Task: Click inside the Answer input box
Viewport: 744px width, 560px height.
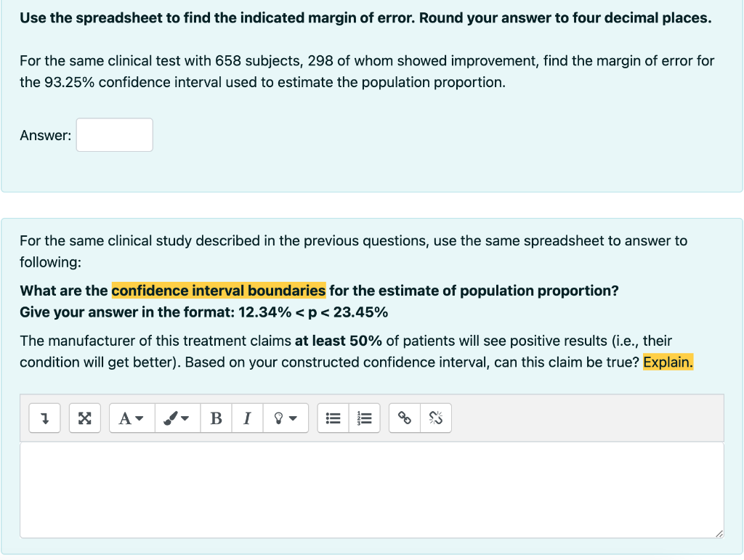Action: (113, 134)
